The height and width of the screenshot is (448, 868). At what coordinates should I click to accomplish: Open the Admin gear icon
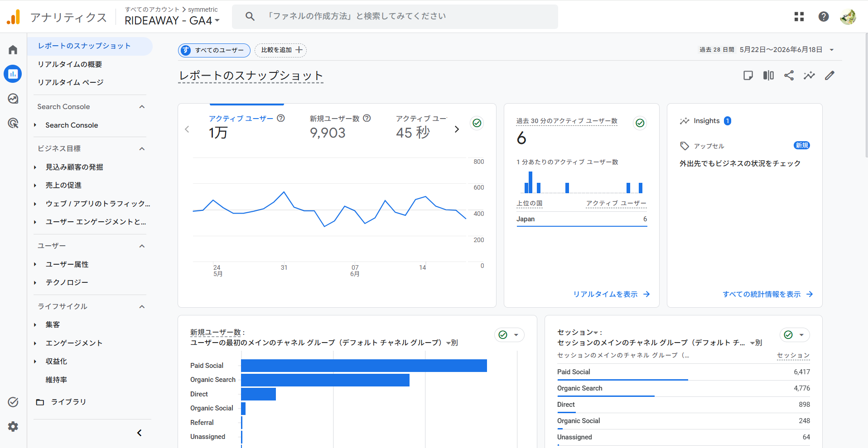(x=13, y=426)
